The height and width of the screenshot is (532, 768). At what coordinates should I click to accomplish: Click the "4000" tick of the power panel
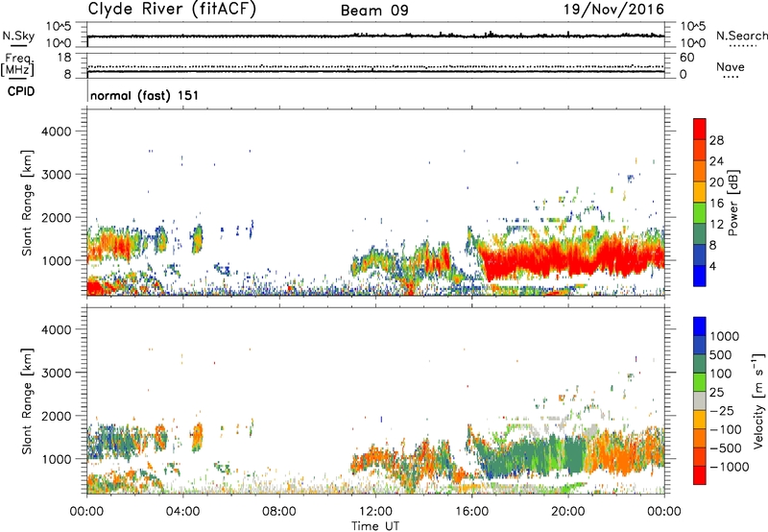(57, 132)
